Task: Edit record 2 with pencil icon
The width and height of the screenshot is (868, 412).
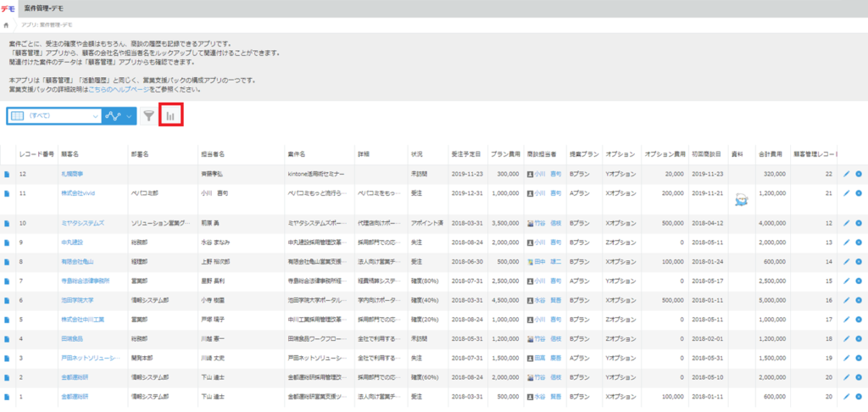Action: tap(846, 377)
